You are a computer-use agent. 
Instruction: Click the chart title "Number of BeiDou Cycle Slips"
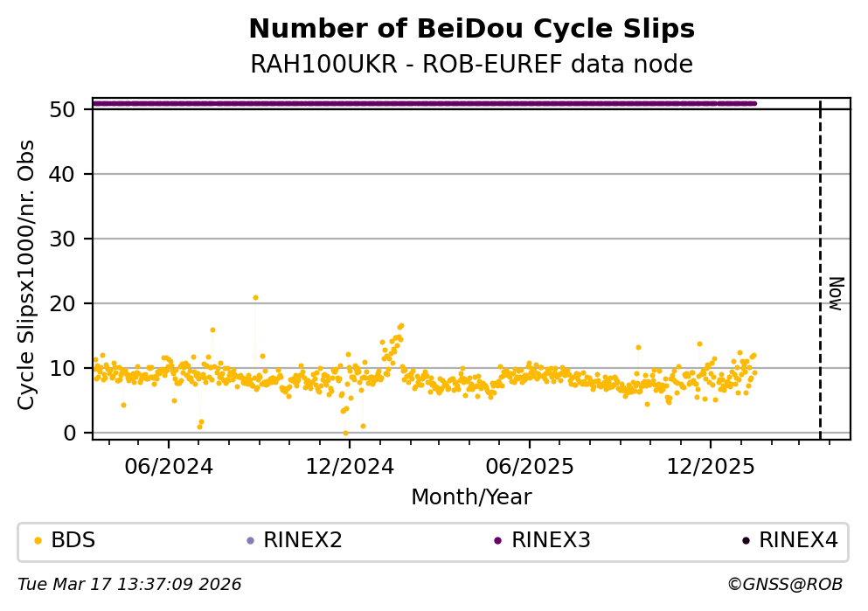(471, 30)
